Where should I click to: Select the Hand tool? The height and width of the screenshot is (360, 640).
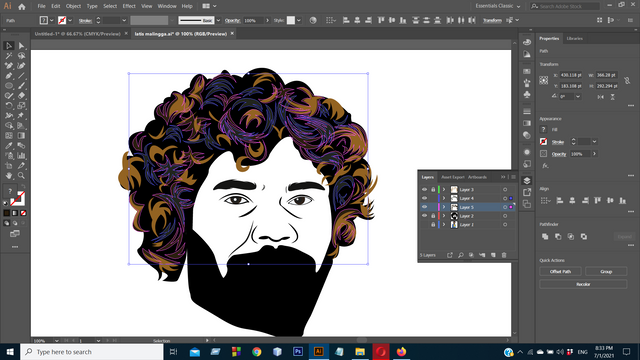(x=9, y=176)
